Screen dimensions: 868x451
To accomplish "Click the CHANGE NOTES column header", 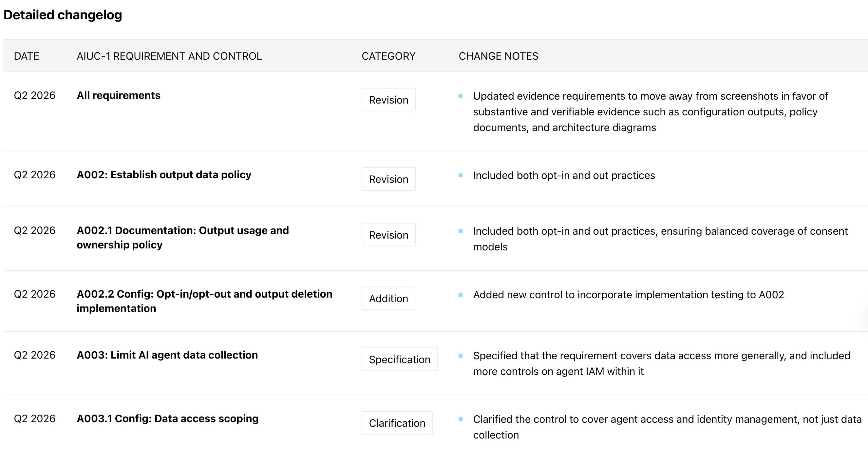I will tap(498, 56).
